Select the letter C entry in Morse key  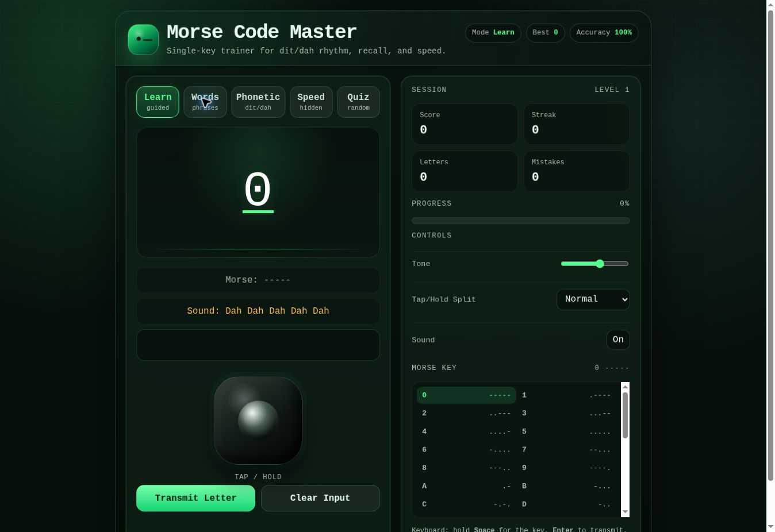pyautogui.click(x=466, y=504)
